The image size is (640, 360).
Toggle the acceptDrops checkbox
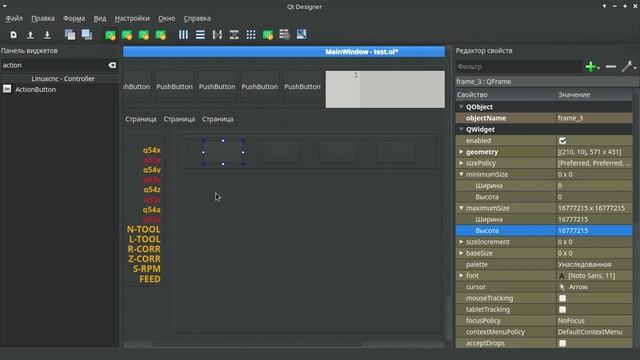(562, 343)
